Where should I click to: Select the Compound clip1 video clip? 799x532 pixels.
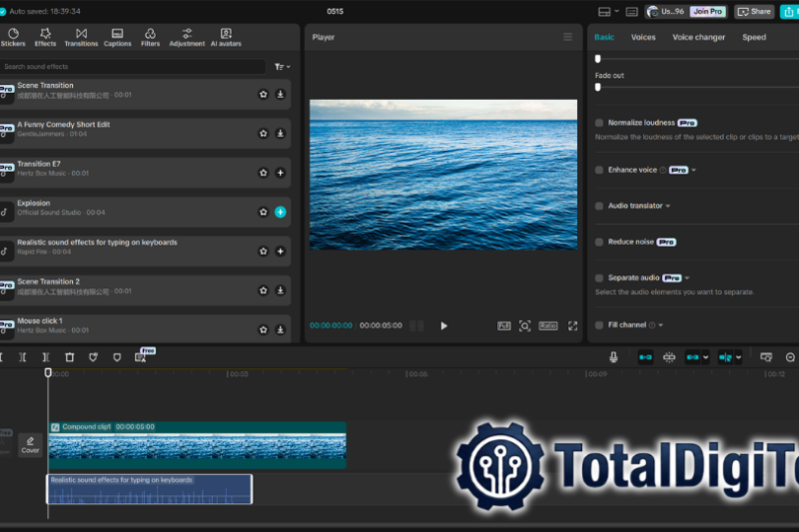point(197,445)
